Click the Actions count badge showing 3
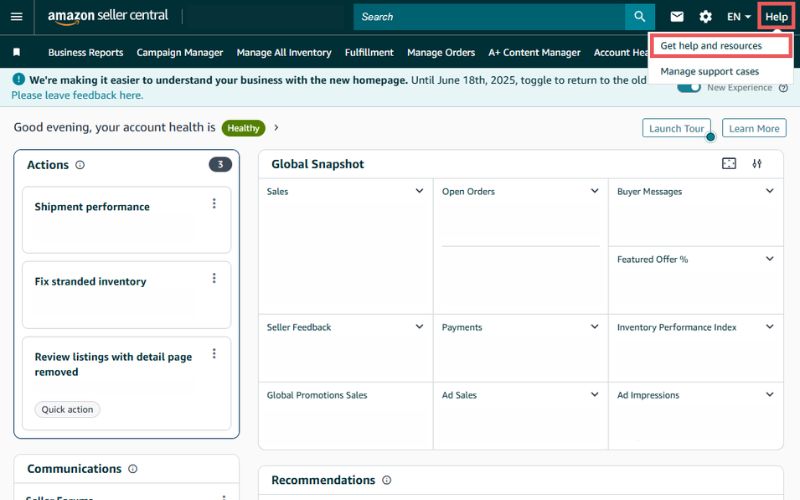800x500 pixels. [x=220, y=164]
